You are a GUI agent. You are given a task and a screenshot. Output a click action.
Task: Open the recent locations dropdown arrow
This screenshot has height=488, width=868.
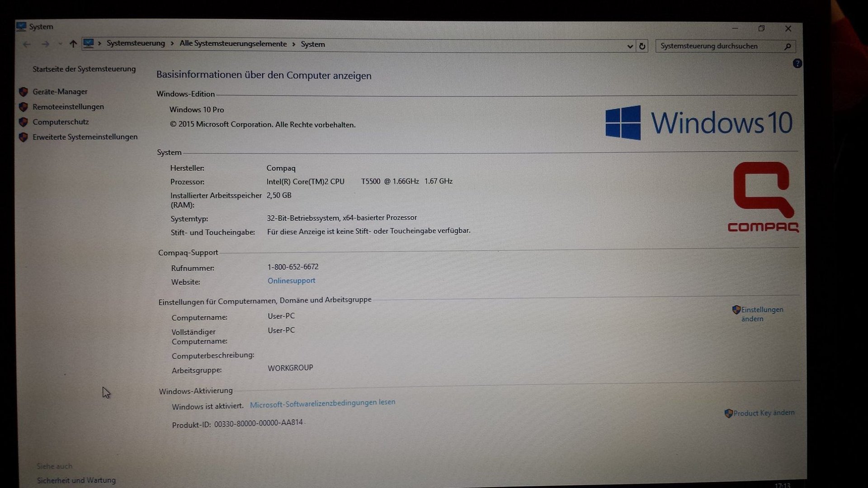[x=60, y=44]
